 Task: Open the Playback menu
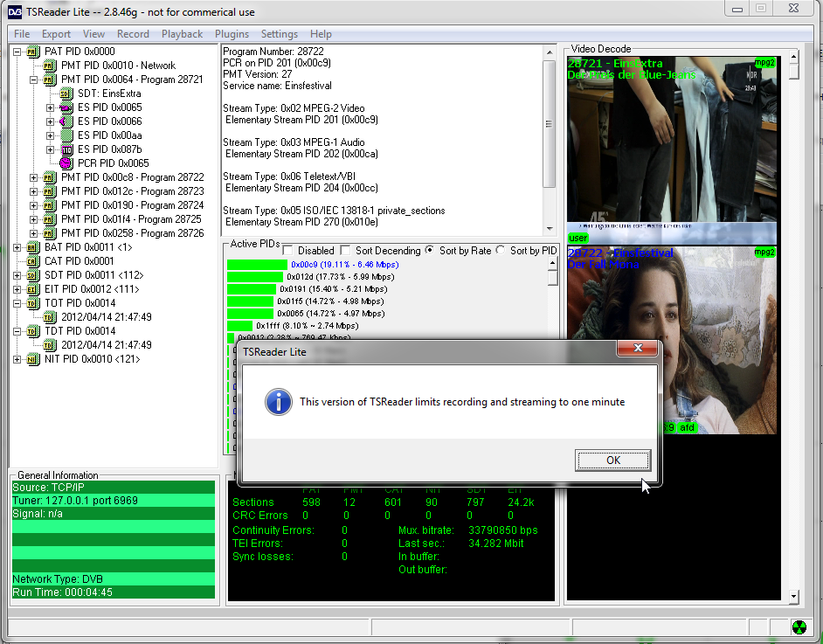[182, 34]
